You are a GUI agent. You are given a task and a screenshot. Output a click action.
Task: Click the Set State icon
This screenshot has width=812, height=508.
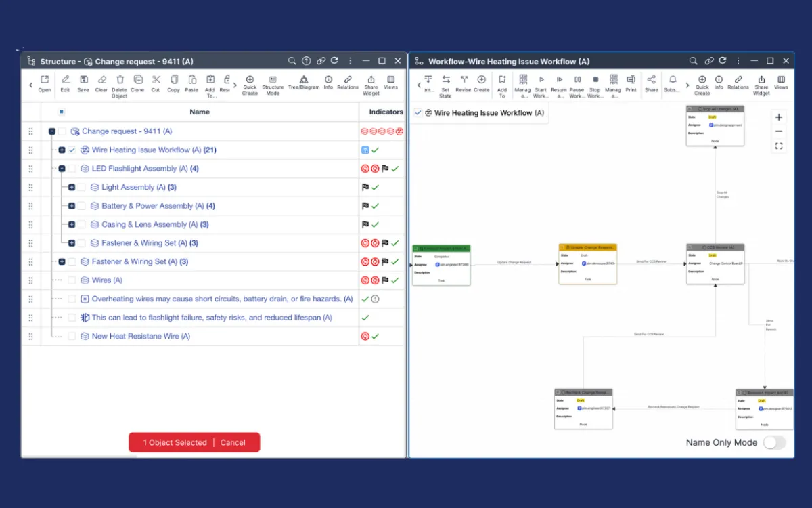(x=446, y=80)
